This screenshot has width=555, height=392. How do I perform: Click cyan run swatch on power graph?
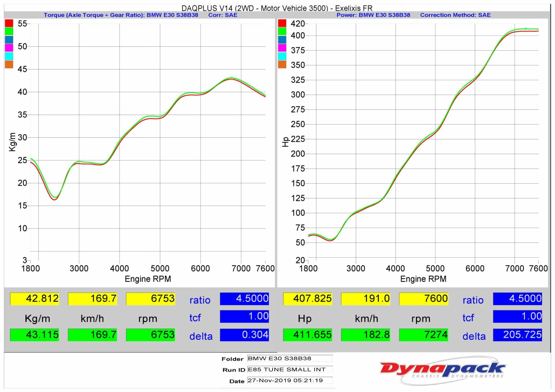click(x=282, y=56)
